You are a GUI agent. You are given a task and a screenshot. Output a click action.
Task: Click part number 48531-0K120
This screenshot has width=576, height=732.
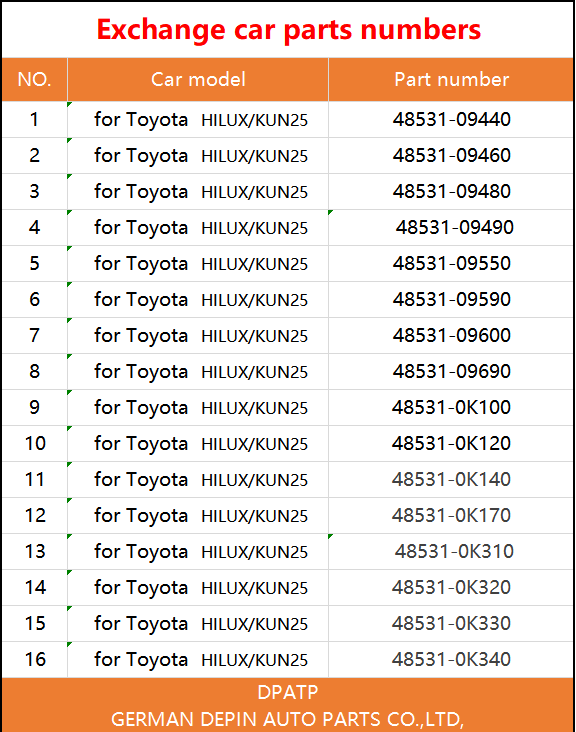pos(451,443)
